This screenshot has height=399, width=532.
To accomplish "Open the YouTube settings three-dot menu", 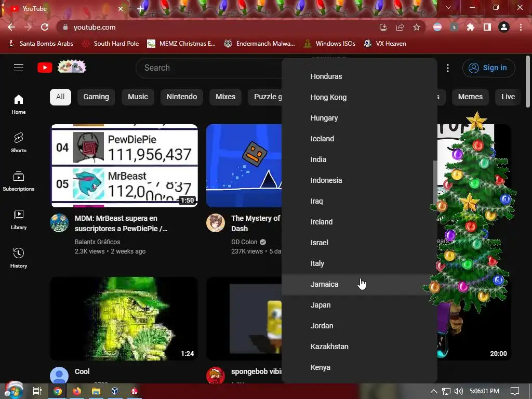I will point(448,68).
